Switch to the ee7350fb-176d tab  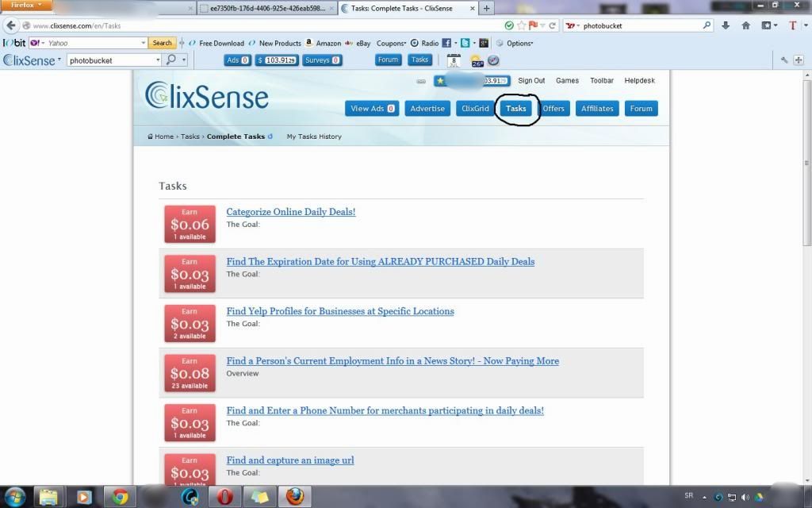tap(266, 8)
